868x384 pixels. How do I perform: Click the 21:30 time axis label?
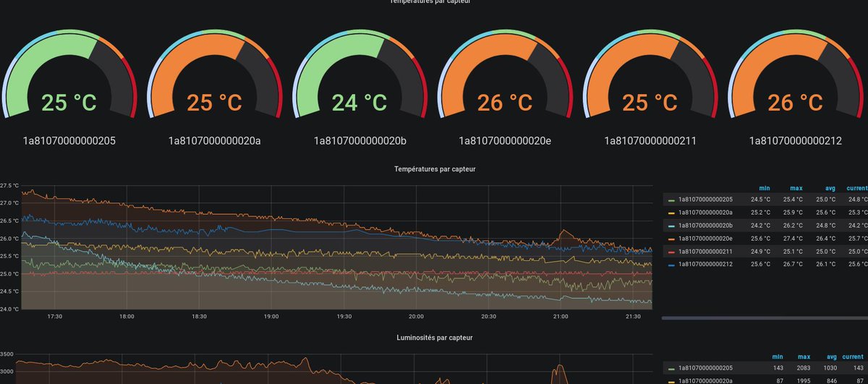633,316
